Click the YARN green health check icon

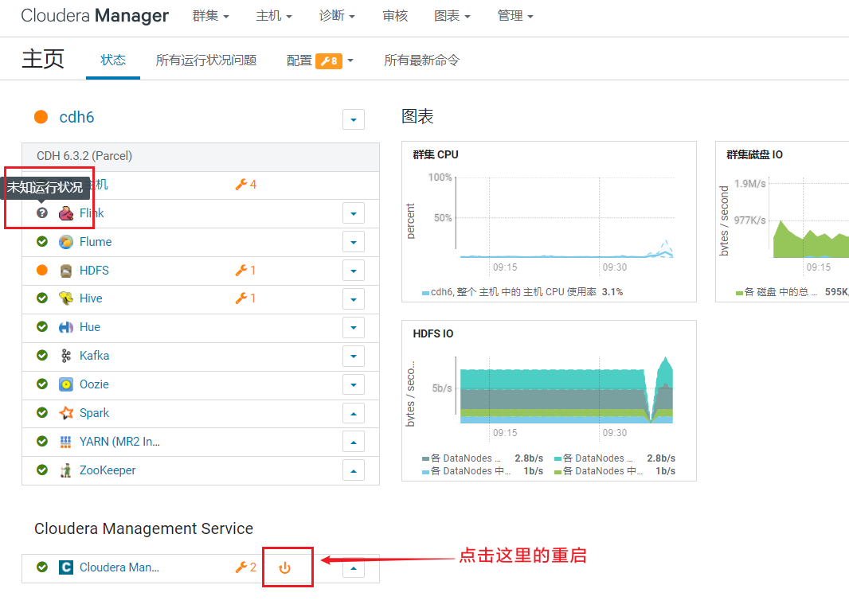click(42, 441)
